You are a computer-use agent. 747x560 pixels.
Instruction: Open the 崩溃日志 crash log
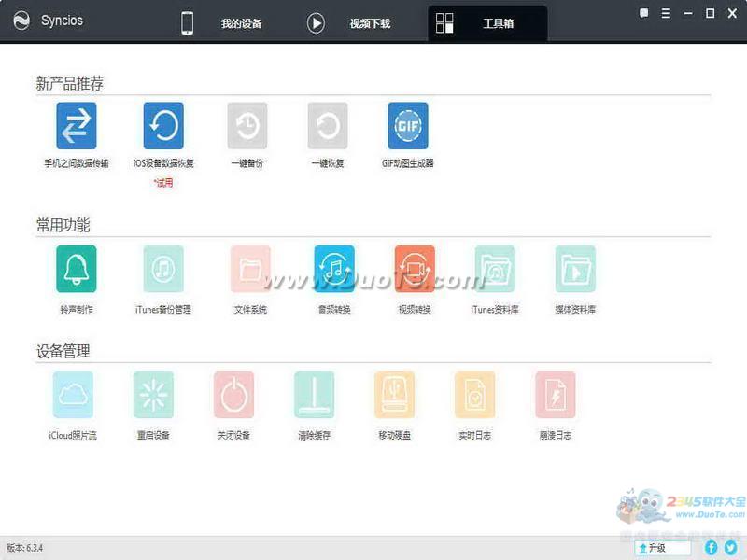556,395
